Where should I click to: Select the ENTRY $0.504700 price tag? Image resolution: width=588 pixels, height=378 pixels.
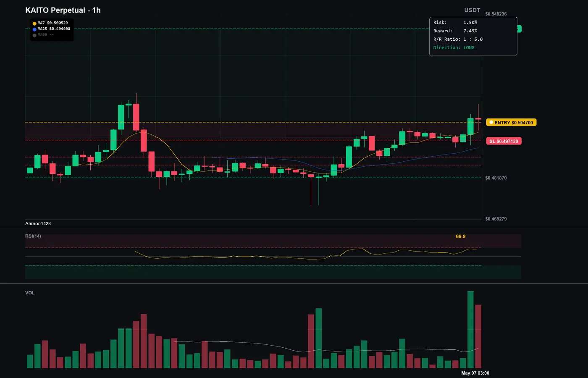point(511,123)
